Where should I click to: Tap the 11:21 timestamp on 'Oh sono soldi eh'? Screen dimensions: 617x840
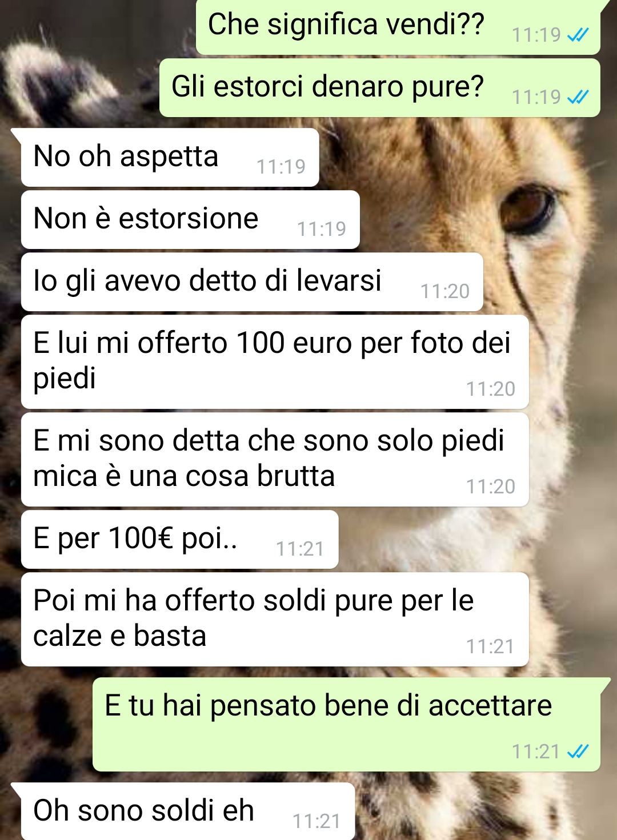coord(316,821)
